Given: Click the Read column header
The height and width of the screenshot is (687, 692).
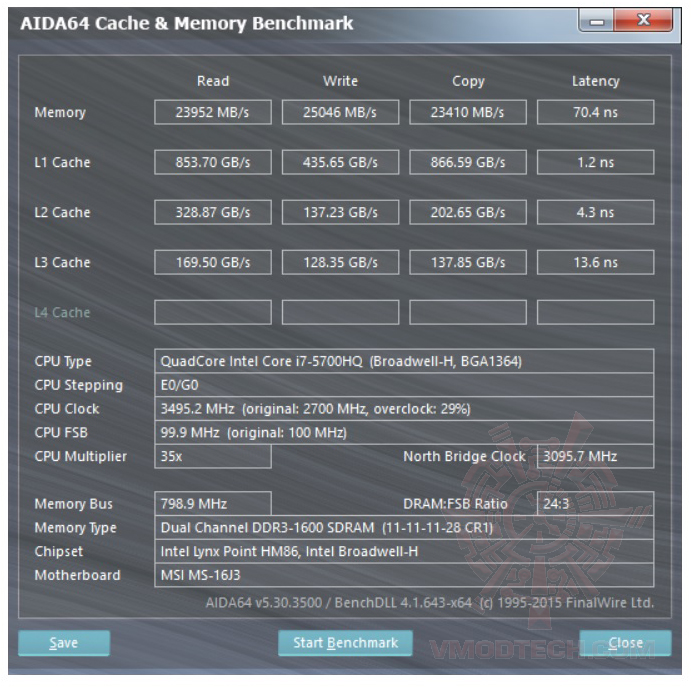Looking at the screenshot, I should 213,81.
